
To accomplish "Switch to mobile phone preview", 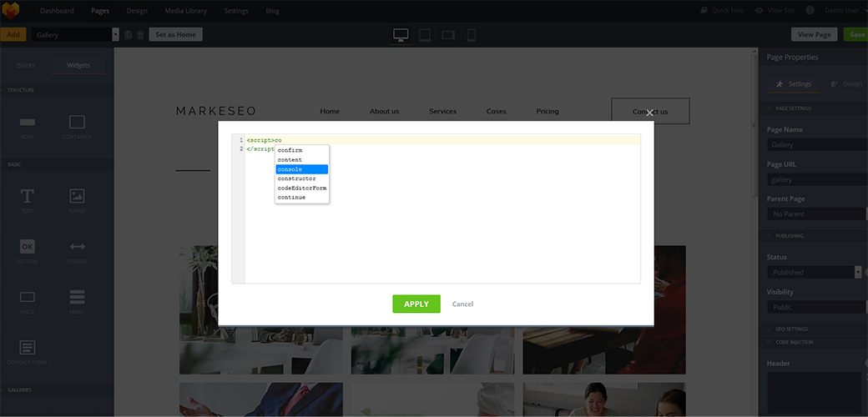I will click(x=472, y=35).
